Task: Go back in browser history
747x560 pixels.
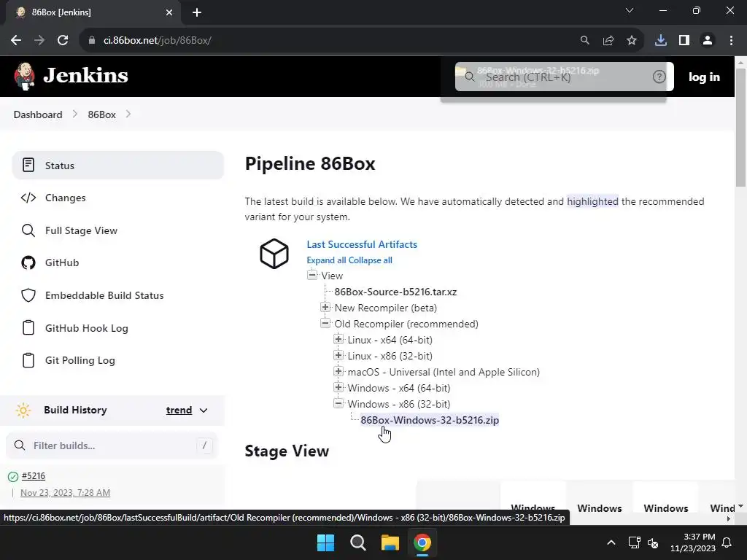Action: (x=16, y=41)
